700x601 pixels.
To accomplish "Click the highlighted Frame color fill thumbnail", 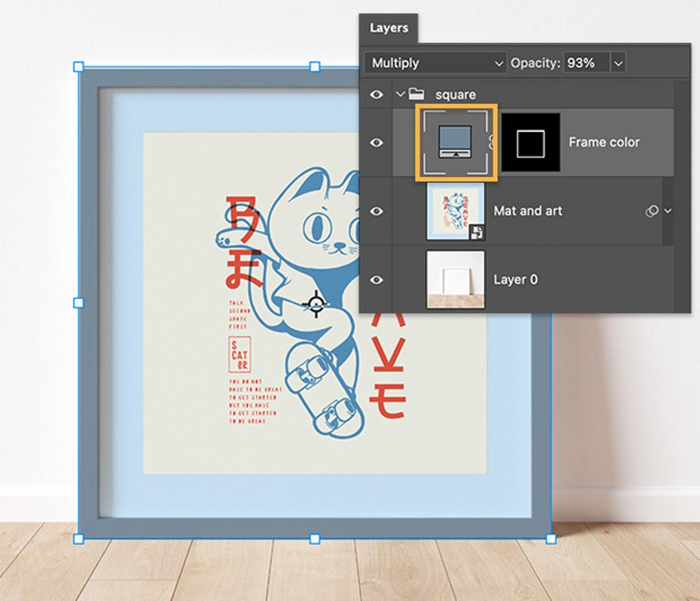I will click(x=456, y=142).
